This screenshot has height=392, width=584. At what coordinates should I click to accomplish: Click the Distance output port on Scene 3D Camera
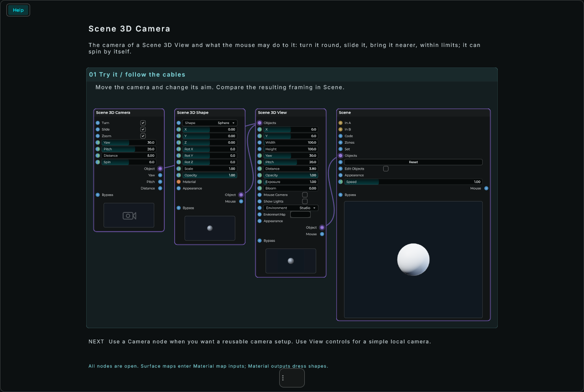(x=160, y=188)
